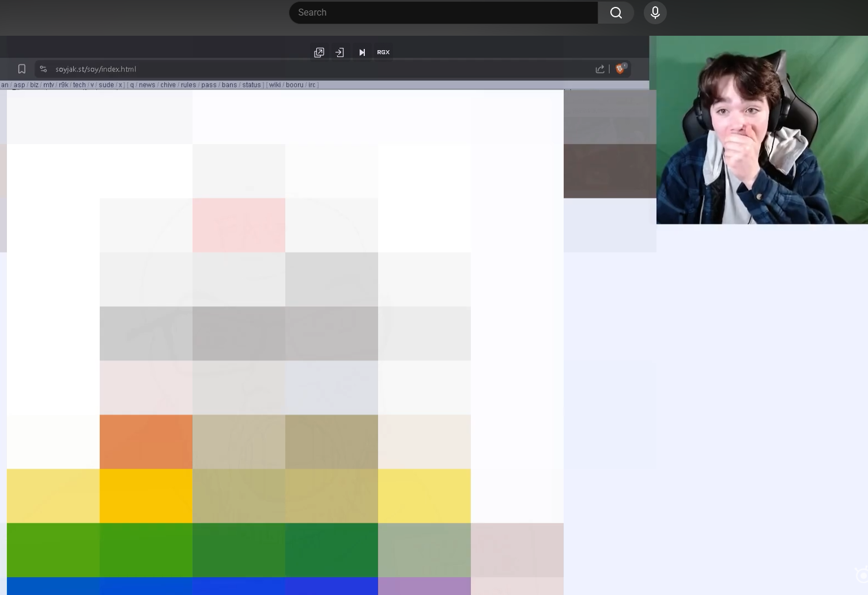The height and width of the screenshot is (595, 868).
Task: Click the streamer webcam overlay
Action: (x=761, y=130)
